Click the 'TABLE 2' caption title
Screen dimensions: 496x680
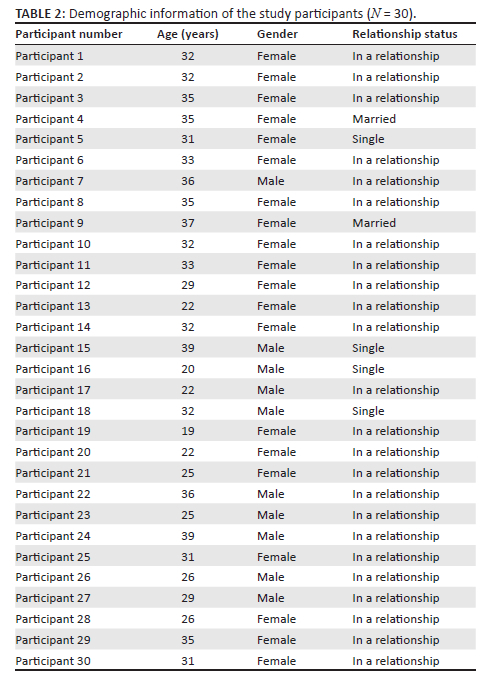40,14
